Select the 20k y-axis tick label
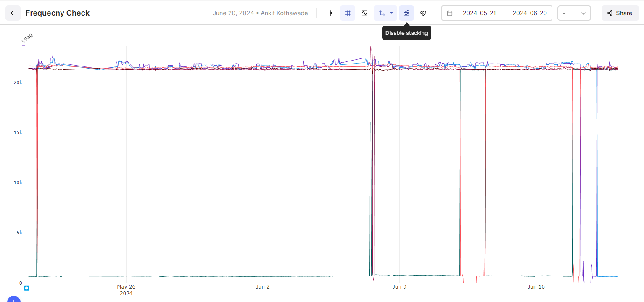This screenshot has width=644, height=302. pyautogui.click(x=18, y=82)
